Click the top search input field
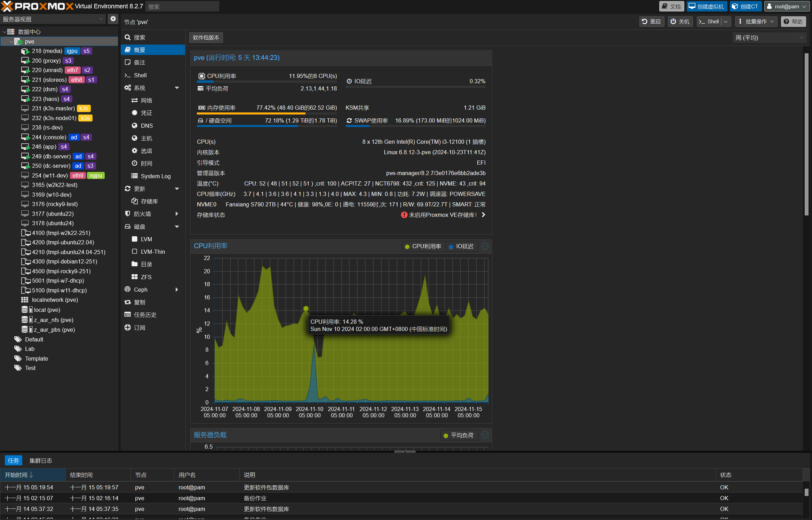Viewport: 812px width, 520px height. coord(182,6)
